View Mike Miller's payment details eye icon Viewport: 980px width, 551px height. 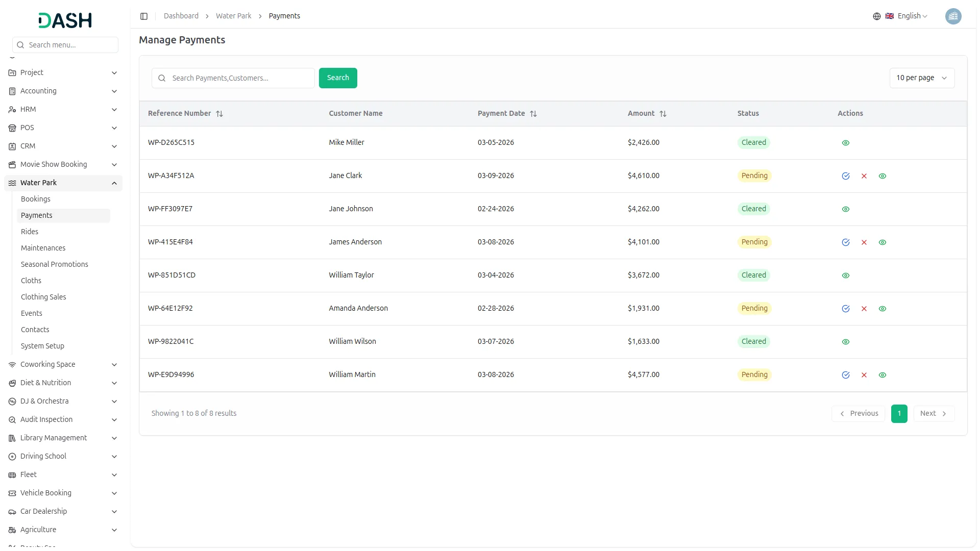coord(846,143)
